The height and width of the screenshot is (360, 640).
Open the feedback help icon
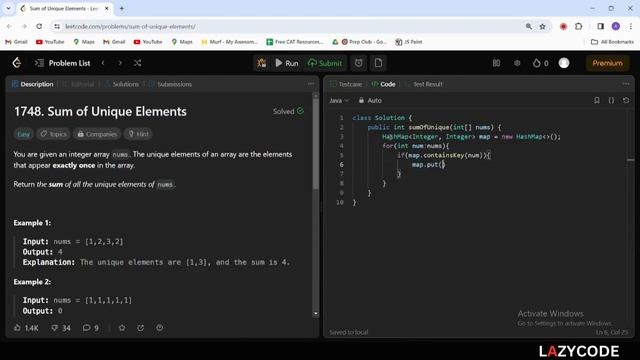point(160,328)
